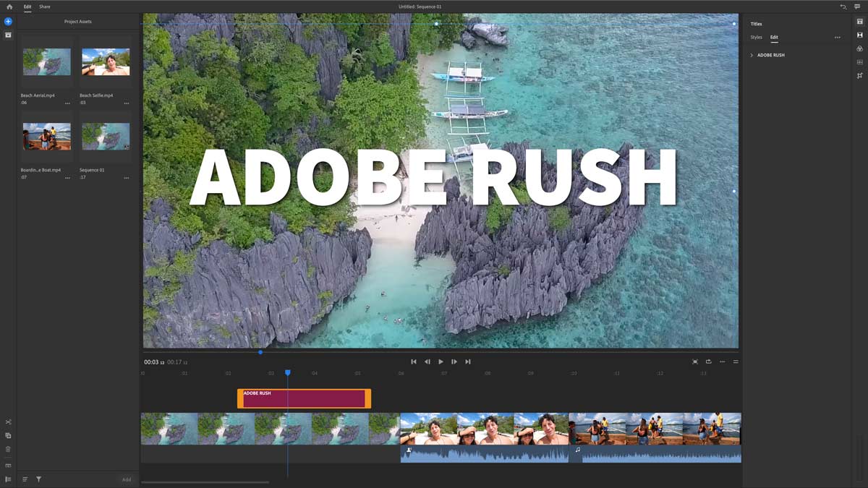Open the Color panel icon

click(x=860, y=48)
